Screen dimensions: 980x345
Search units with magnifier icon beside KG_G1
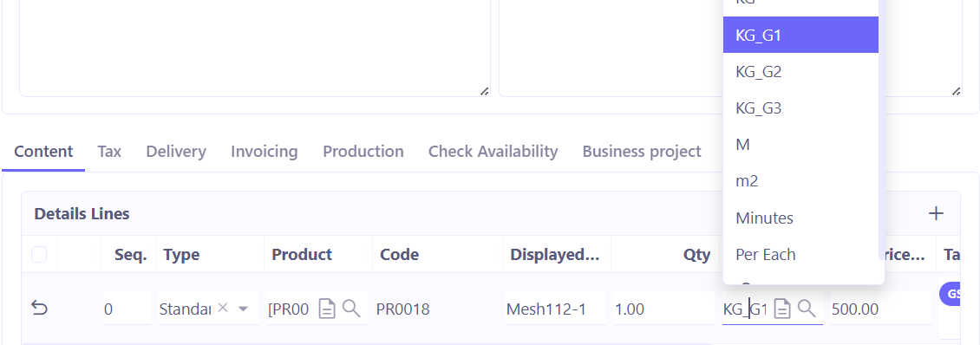(807, 308)
